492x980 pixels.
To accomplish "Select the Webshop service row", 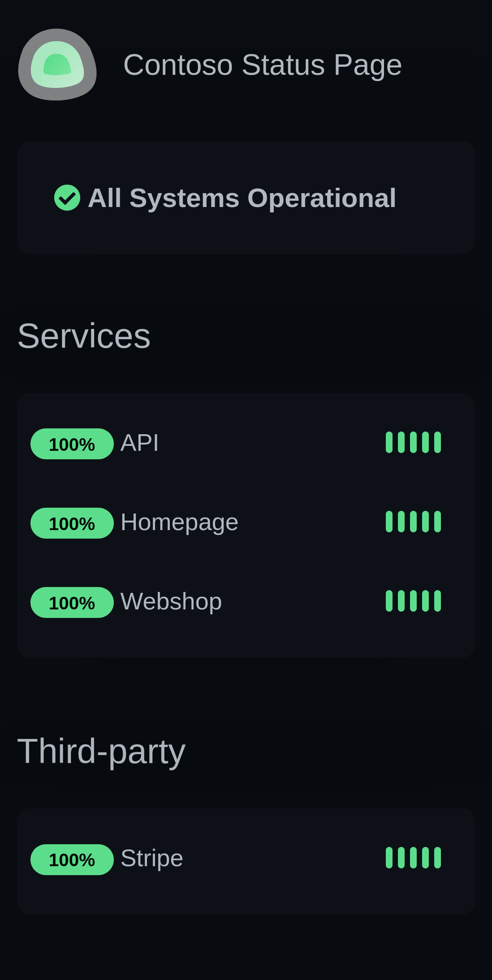I will (246, 601).
